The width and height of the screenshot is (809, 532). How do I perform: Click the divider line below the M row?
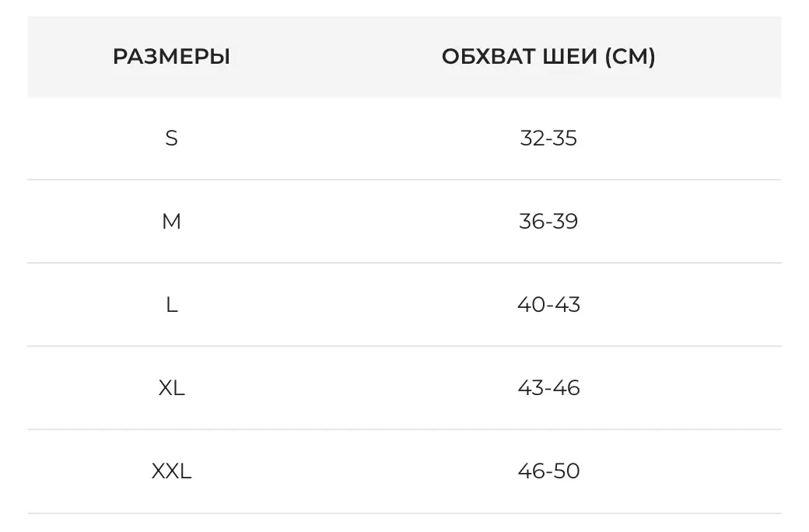click(x=404, y=263)
